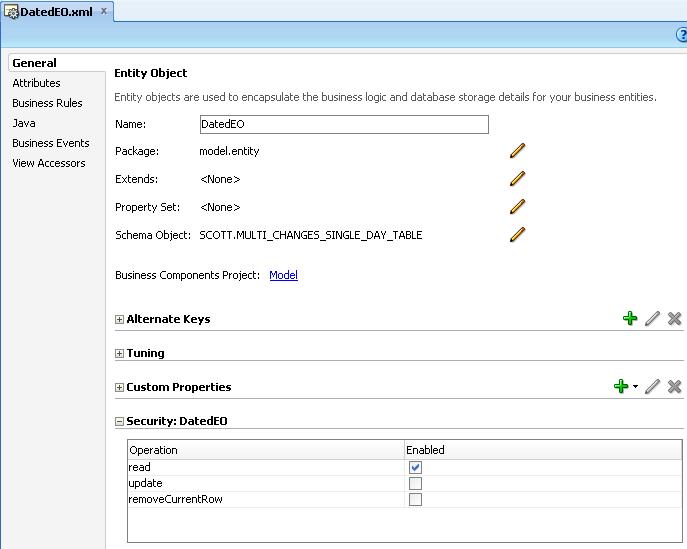Add a new Custom Property
687x549 pixels.
tap(621, 386)
